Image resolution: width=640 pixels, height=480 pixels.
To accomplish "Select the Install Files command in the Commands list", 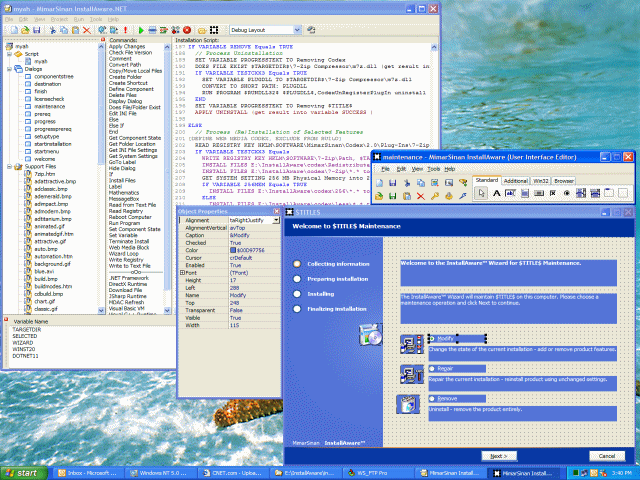I will (122, 180).
